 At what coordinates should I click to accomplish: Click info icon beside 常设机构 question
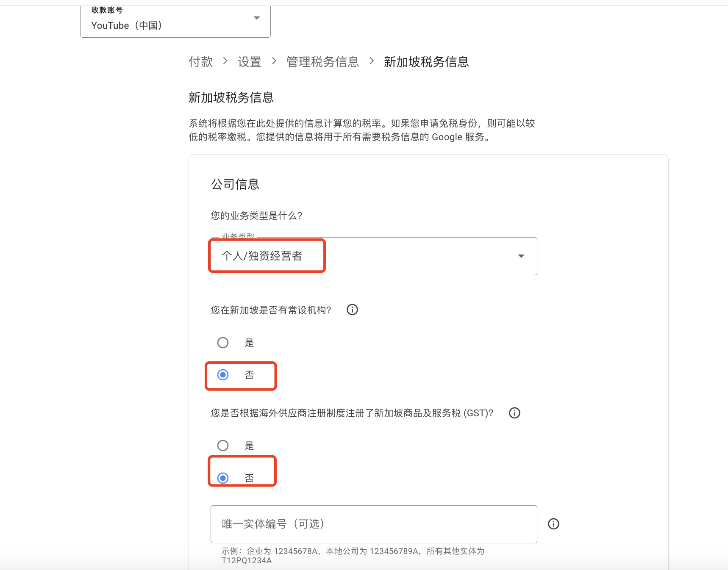pos(352,310)
